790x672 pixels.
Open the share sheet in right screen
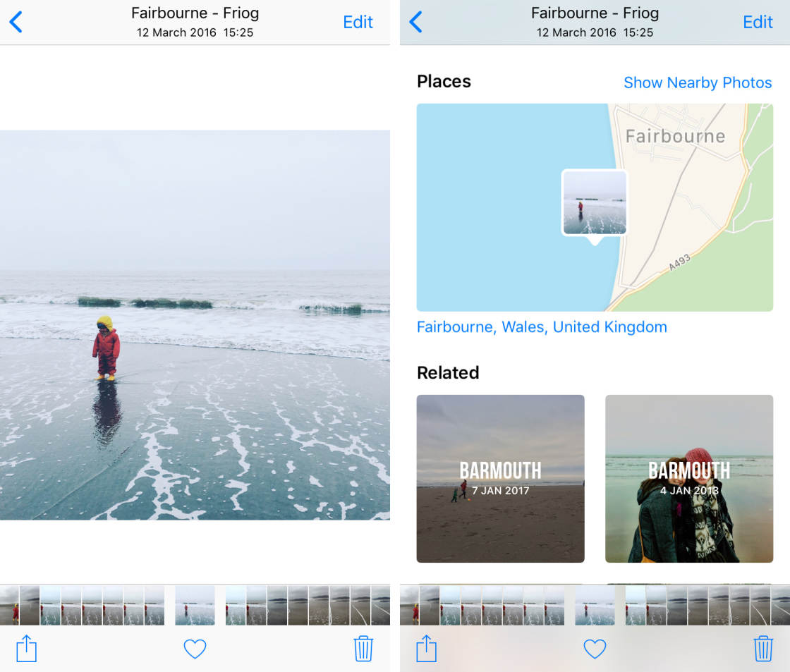427,648
